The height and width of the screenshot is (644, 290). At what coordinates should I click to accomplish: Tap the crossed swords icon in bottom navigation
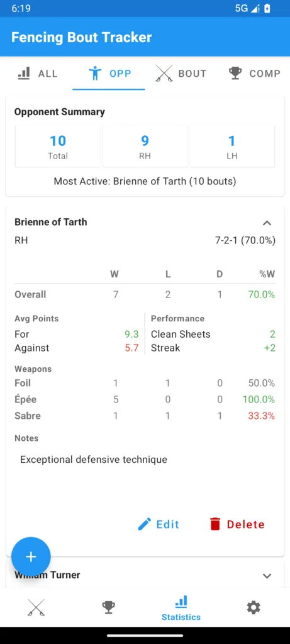[x=36, y=607]
